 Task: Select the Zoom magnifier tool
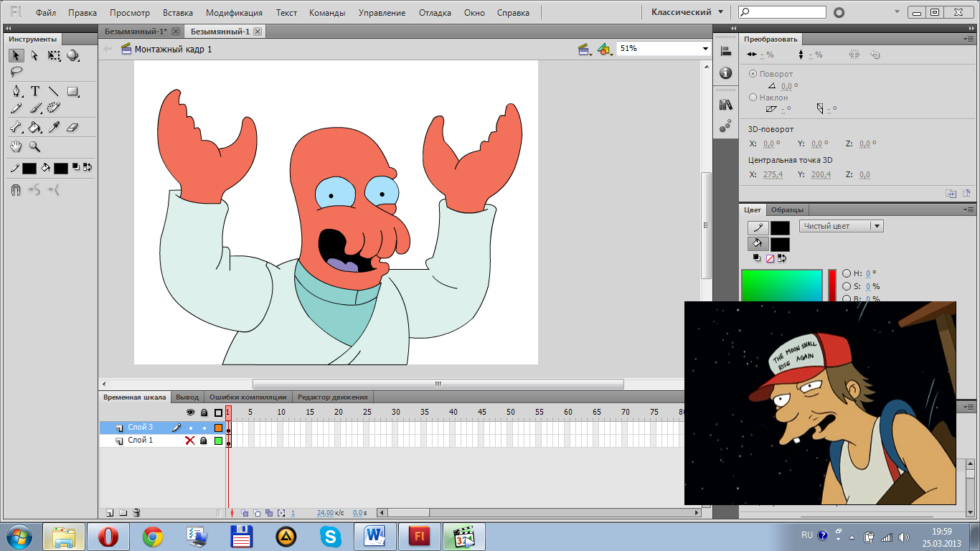[x=34, y=147]
